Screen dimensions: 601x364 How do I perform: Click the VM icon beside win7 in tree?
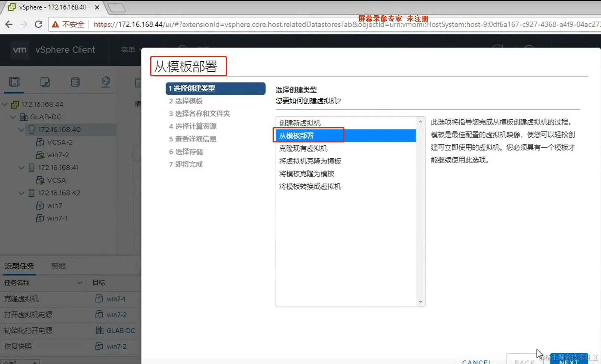point(40,206)
